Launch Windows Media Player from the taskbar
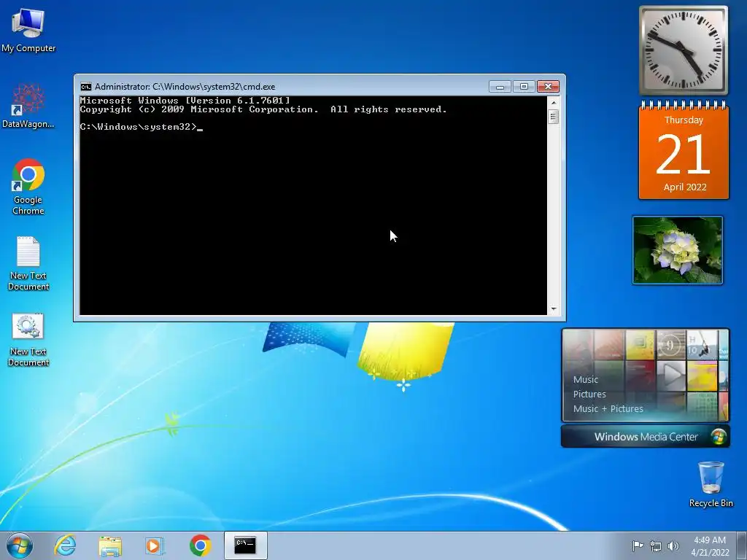Viewport: 747px width, 560px height. [x=154, y=545]
